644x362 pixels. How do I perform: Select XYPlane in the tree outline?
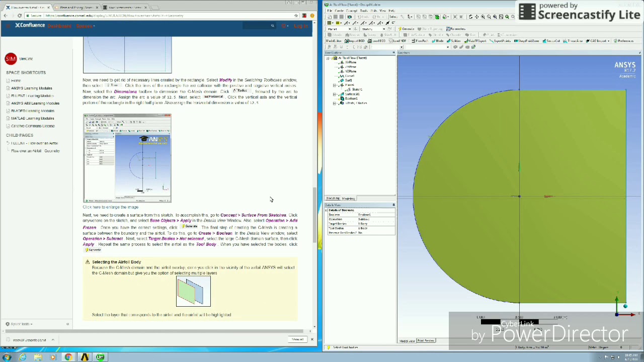[x=350, y=62]
